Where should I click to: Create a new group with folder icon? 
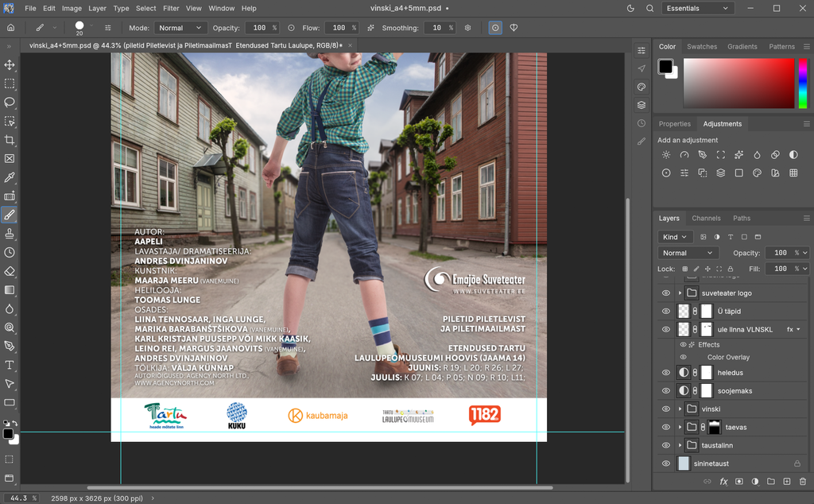tap(771, 481)
